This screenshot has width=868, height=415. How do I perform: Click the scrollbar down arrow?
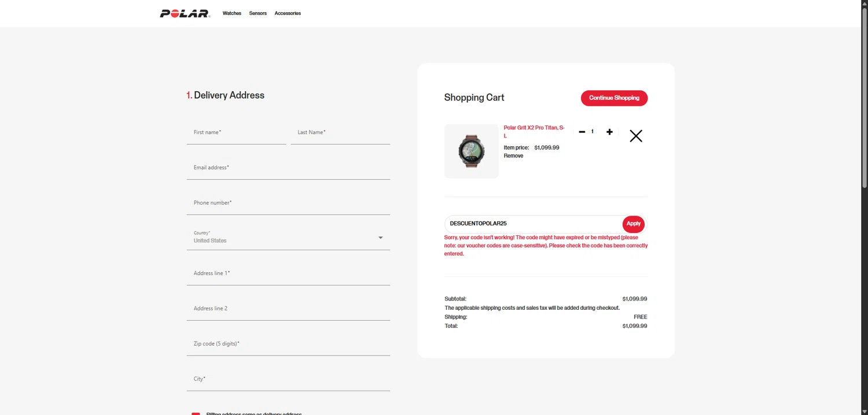click(865, 411)
